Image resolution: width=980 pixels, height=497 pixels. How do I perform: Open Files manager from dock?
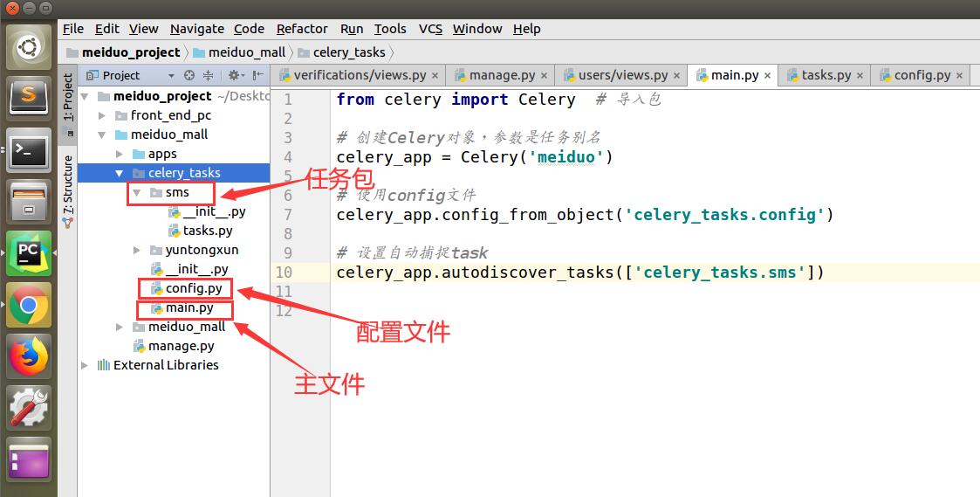[x=29, y=202]
